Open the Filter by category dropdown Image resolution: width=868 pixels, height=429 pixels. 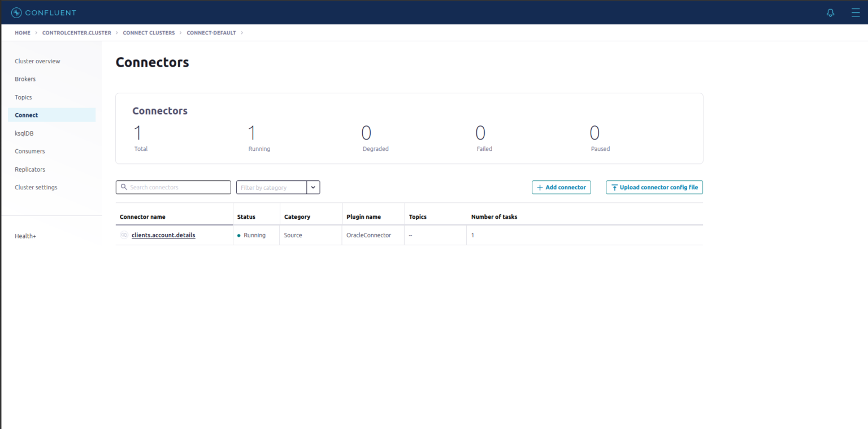(x=314, y=187)
